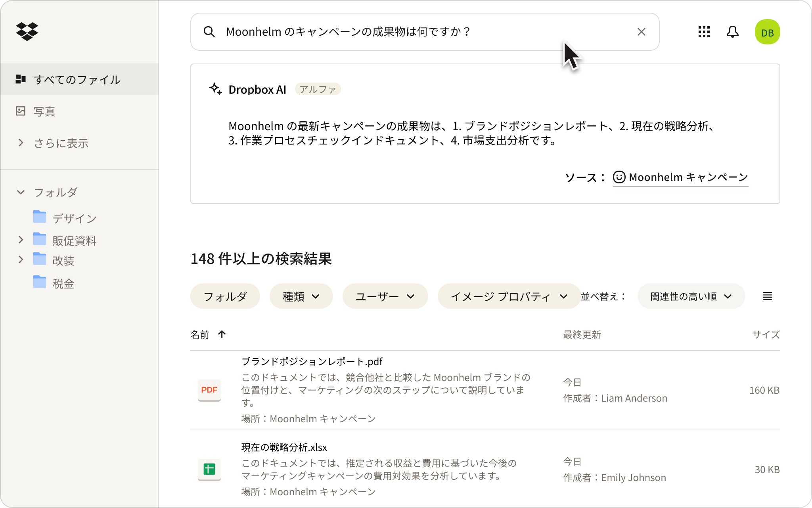The image size is (812, 508).
Task: Click the 名前 column header
Action: tap(200, 335)
